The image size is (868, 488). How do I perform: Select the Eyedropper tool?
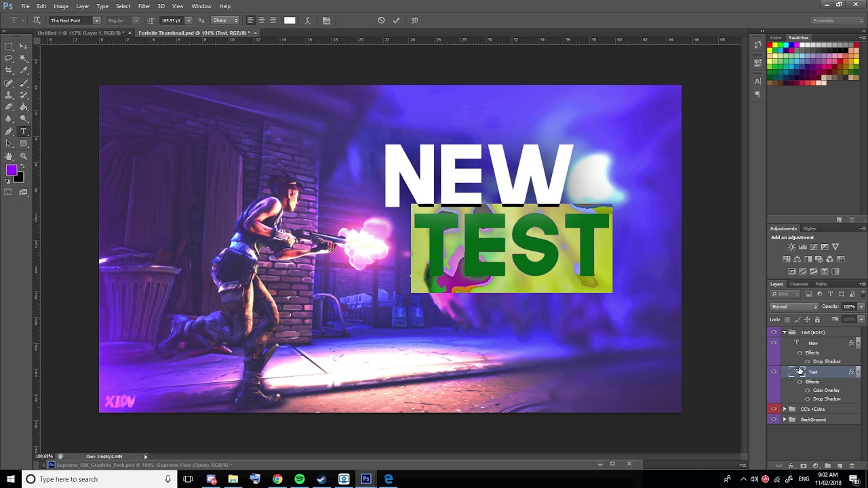coord(24,70)
